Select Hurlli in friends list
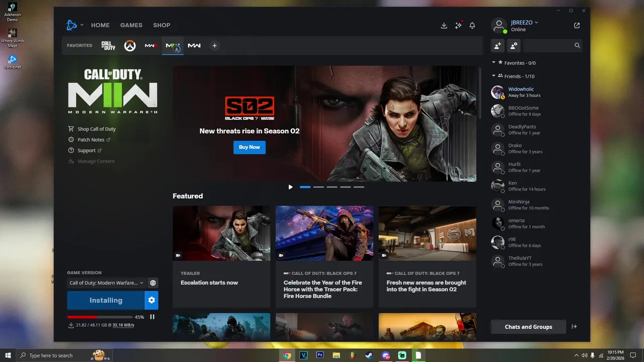Image resolution: width=644 pixels, height=362 pixels. (x=536, y=167)
